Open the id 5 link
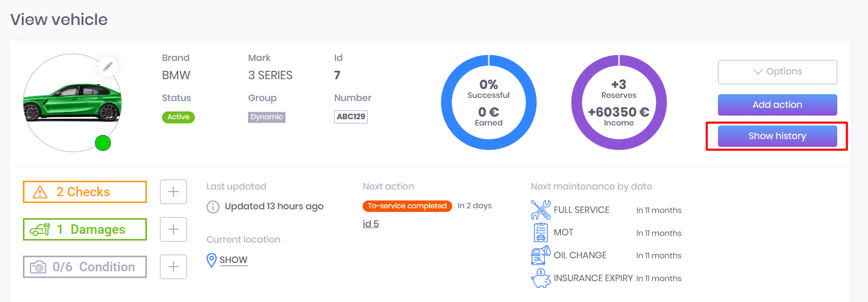The image size is (868, 302). point(370,224)
